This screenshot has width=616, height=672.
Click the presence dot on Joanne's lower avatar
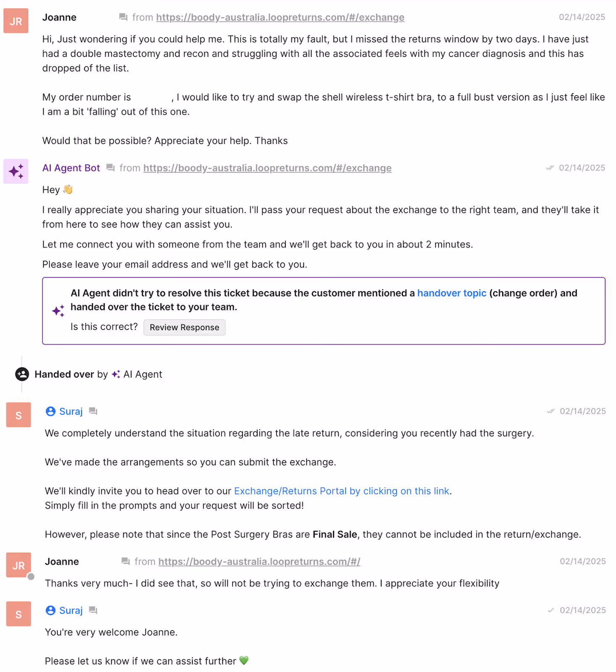click(x=31, y=577)
